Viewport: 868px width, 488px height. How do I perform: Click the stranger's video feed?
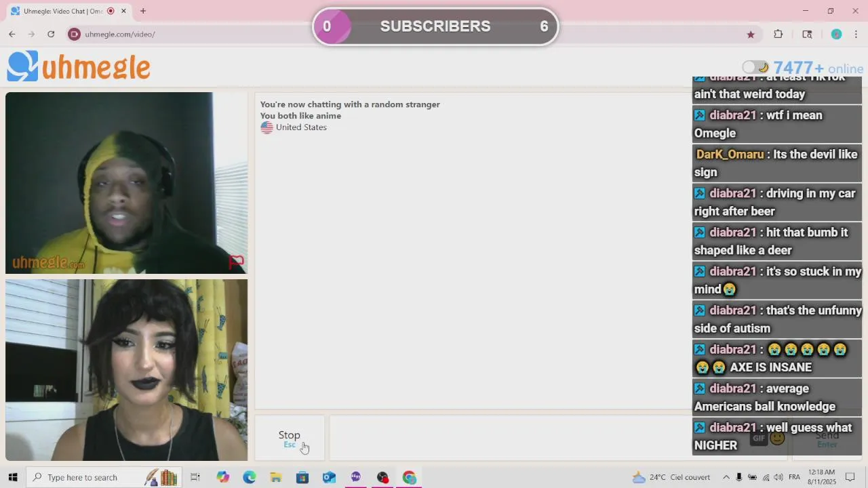pyautogui.click(x=126, y=183)
